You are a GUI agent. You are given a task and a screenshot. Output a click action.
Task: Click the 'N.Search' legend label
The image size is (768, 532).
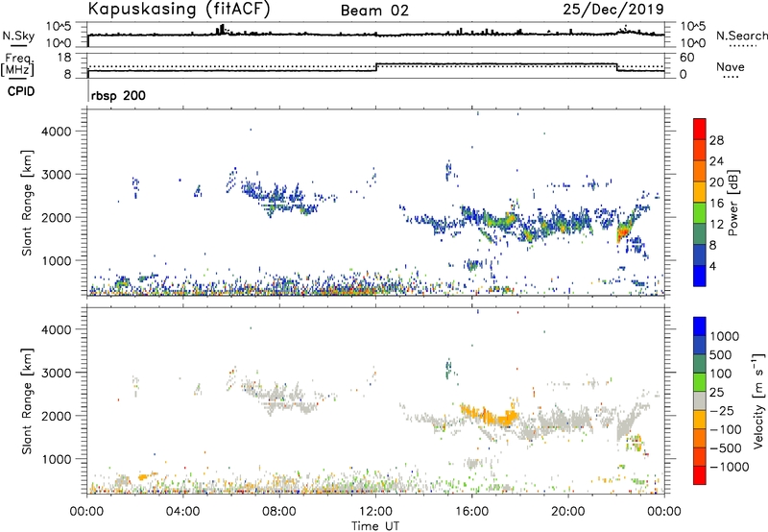pyautogui.click(x=741, y=36)
